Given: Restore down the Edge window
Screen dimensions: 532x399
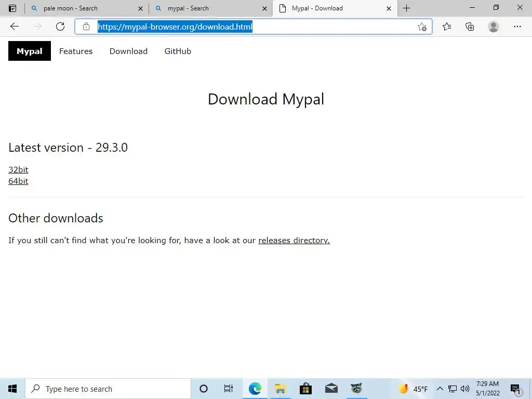Looking at the screenshot, I should tap(496, 7).
